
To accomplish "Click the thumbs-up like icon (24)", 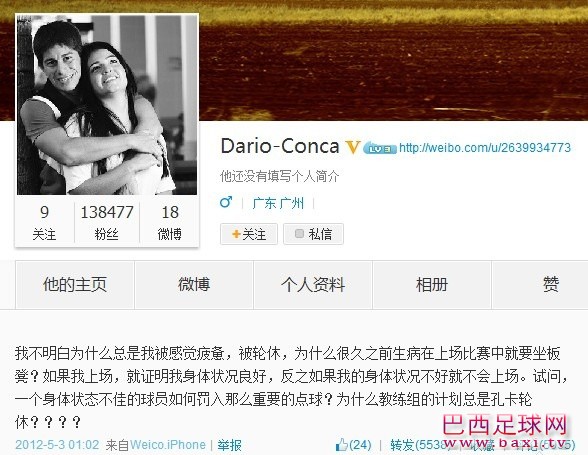I will 342,445.
